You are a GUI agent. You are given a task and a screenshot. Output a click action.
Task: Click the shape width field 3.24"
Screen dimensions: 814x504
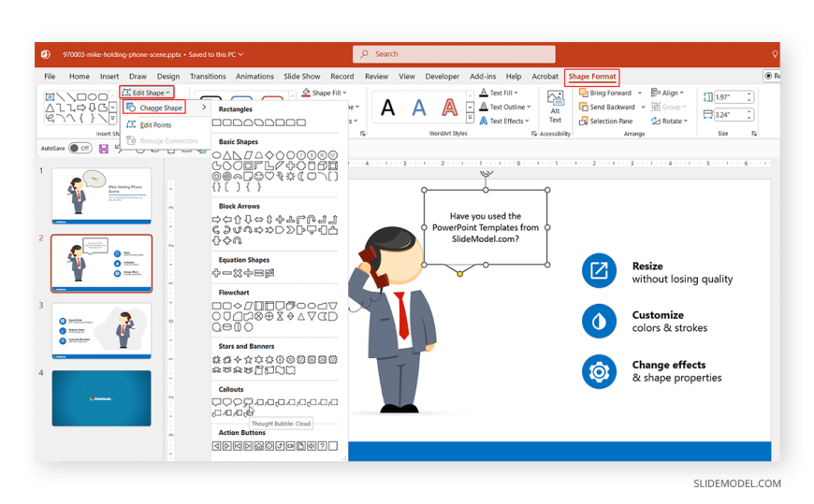tap(733, 115)
